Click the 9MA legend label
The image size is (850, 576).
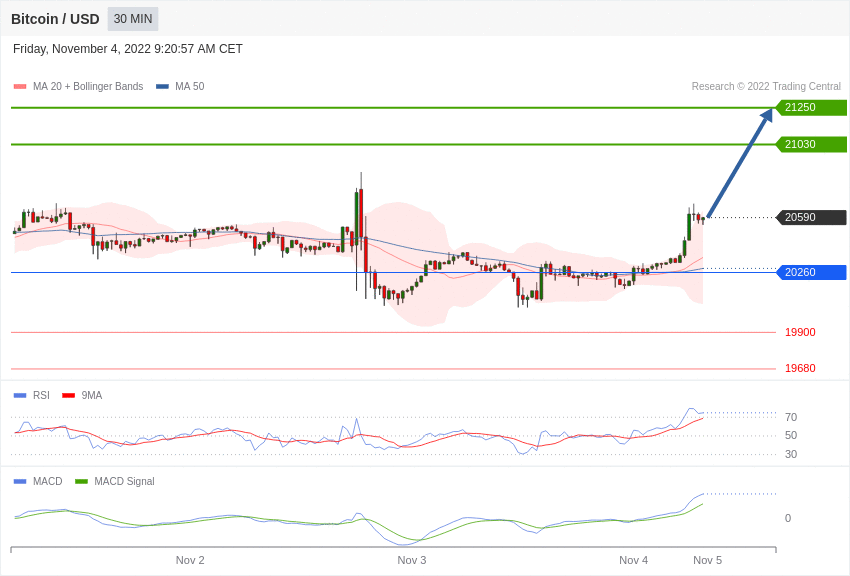click(92, 396)
